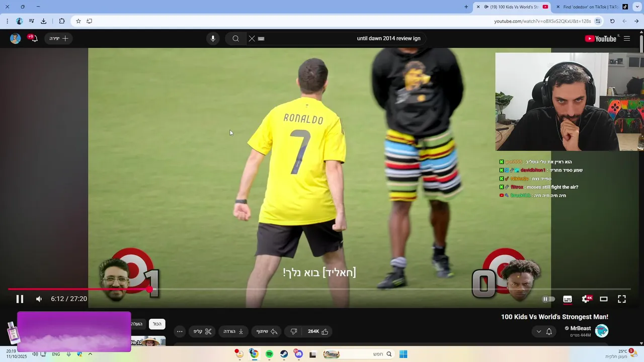644x362 pixels.
Task: Toggle the autoplay switch
Action: tap(548, 299)
